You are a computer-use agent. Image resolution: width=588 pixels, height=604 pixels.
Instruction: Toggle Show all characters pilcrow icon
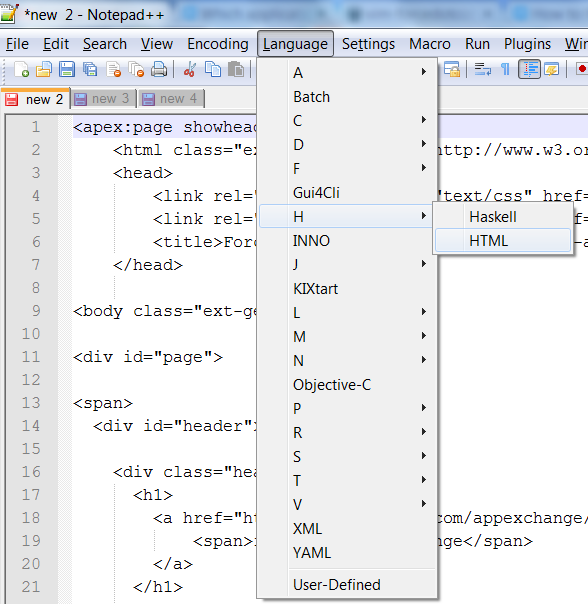[x=505, y=70]
